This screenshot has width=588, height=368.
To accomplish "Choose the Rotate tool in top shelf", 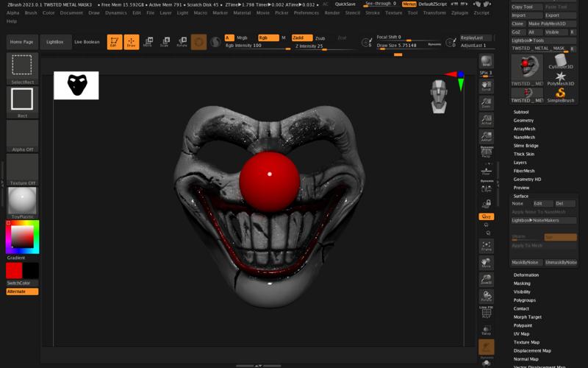I will (182, 42).
